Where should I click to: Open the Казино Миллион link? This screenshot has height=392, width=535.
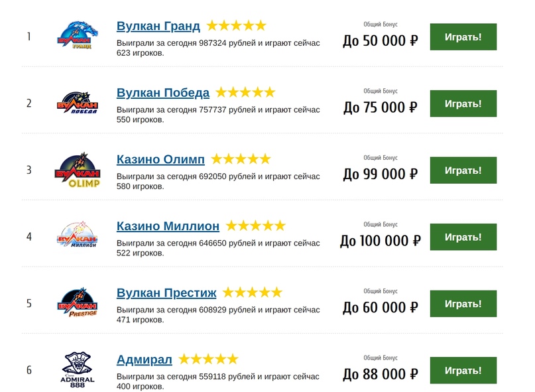168,226
